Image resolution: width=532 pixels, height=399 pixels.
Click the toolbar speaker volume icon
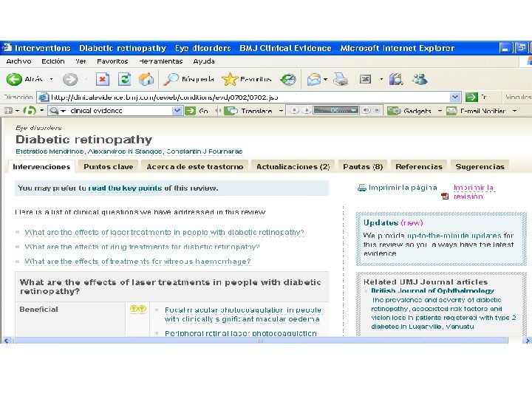point(366,110)
